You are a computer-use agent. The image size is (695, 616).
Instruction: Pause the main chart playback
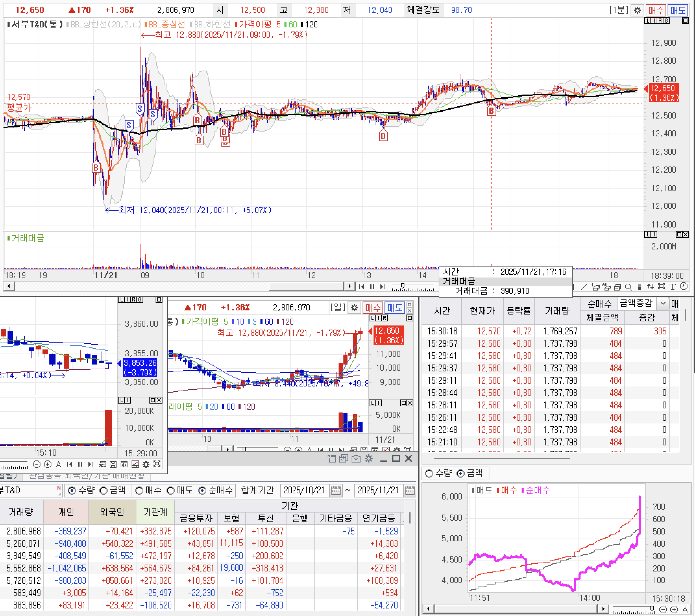tap(372, 287)
